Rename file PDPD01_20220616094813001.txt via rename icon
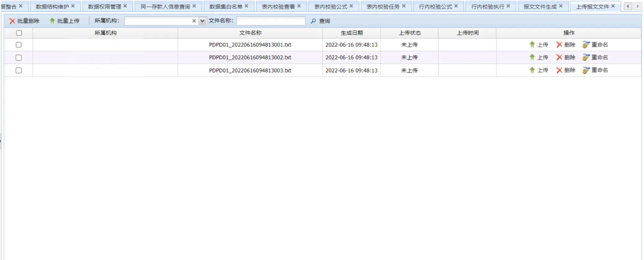This screenshot has height=260, width=644. tap(586, 45)
